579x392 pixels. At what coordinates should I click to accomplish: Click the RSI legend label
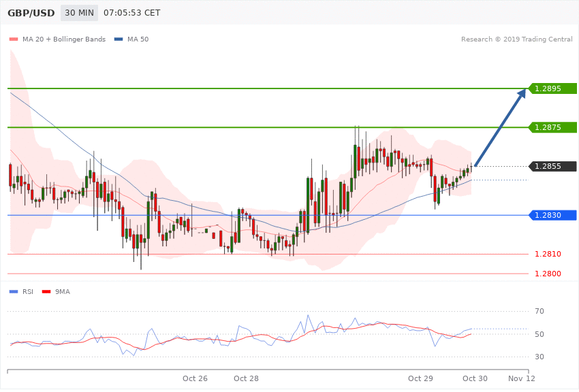(28, 292)
